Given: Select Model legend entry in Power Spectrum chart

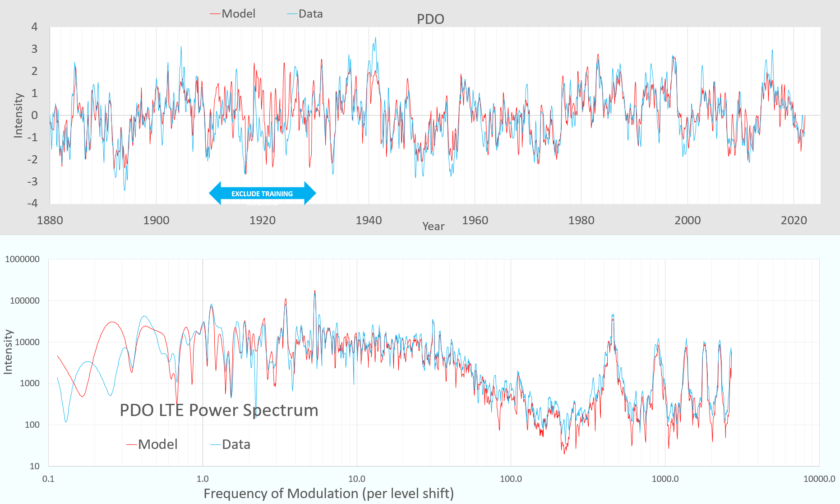Looking at the screenshot, I should pos(152,444).
